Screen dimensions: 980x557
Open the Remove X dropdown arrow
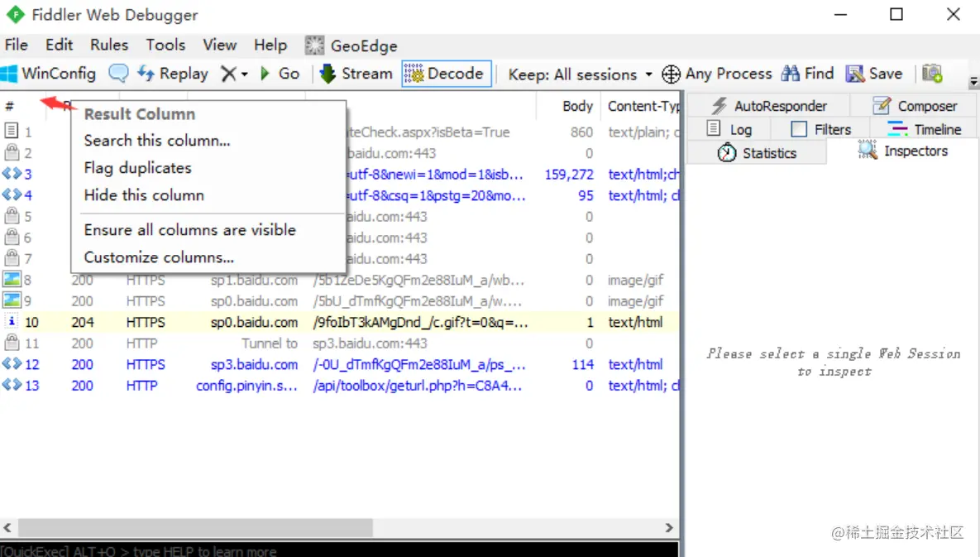point(244,74)
